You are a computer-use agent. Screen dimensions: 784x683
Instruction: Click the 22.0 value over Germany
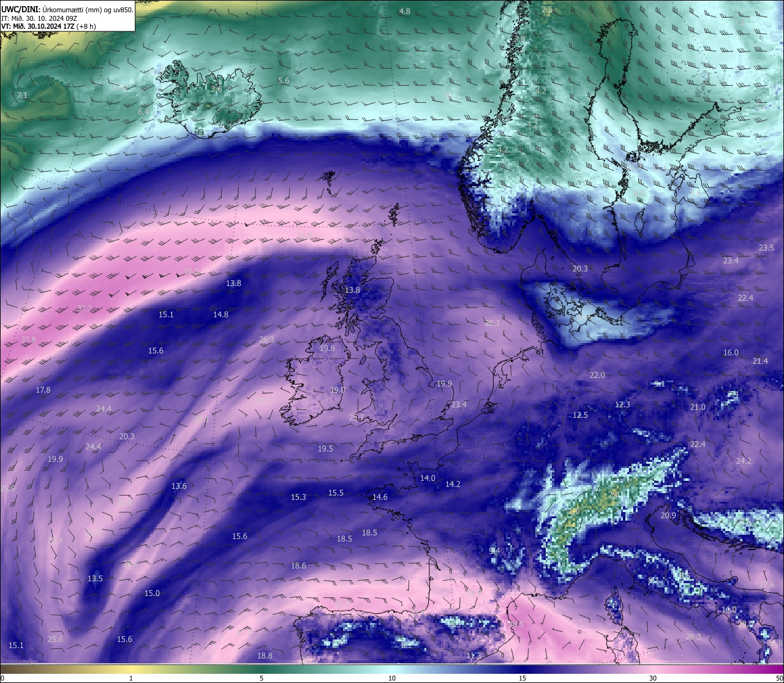(597, 375)
